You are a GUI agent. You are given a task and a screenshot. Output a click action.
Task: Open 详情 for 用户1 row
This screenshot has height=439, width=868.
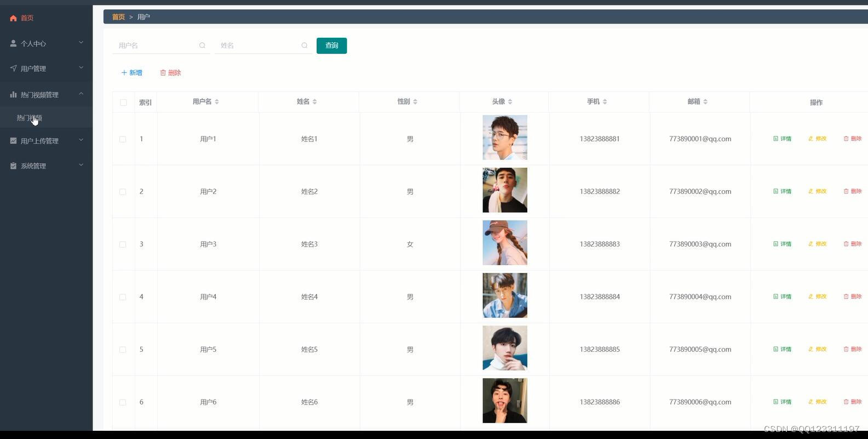(782, 139)
